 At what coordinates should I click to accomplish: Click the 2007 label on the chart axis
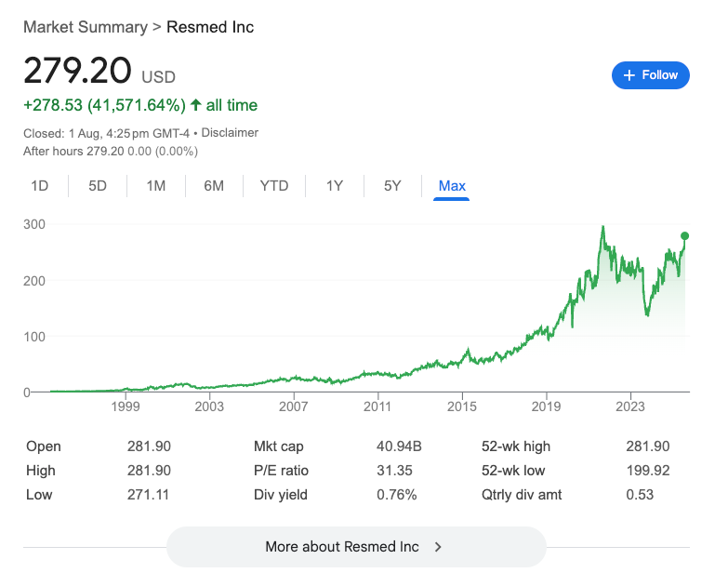(294, 406)
